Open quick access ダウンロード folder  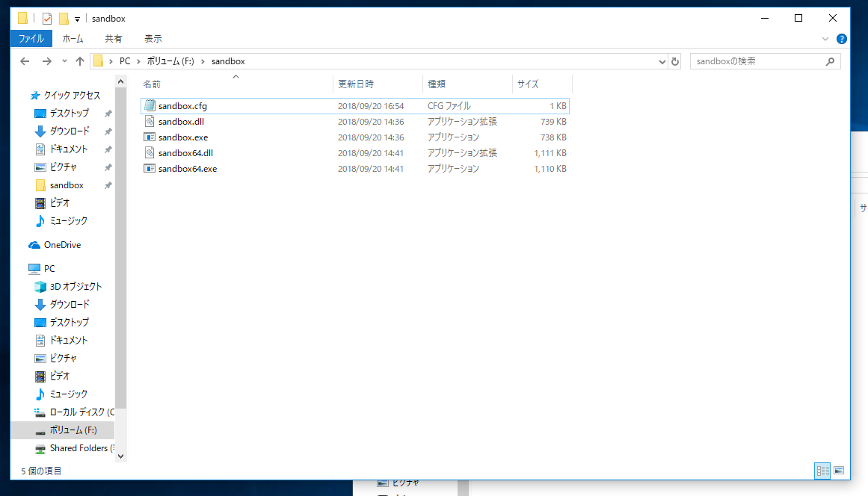pyautogui.click(x=70, y=131)
